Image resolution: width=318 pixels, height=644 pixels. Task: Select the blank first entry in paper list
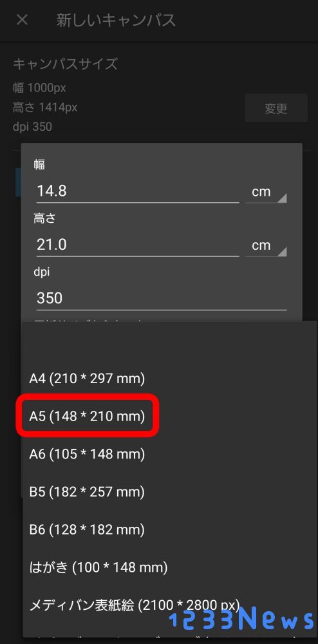pos(170,341)
